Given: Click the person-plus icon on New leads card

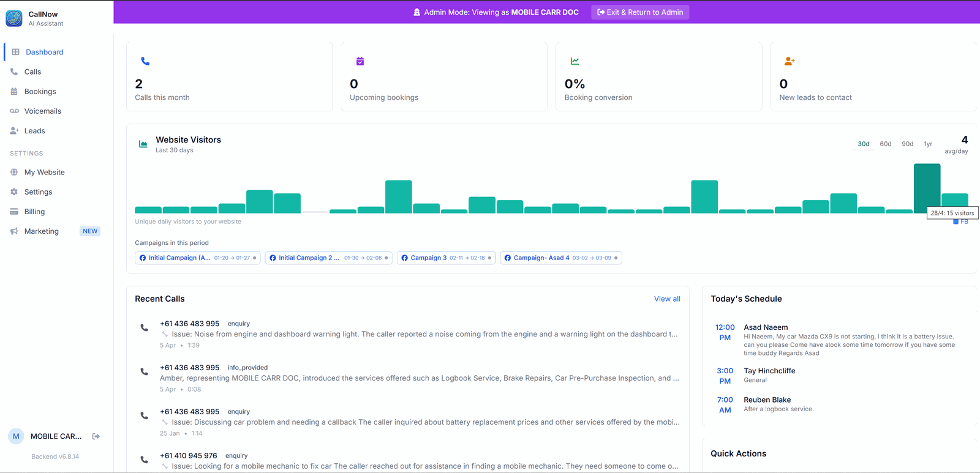Looking at the screenshot, I should click(x=790, y=61).
